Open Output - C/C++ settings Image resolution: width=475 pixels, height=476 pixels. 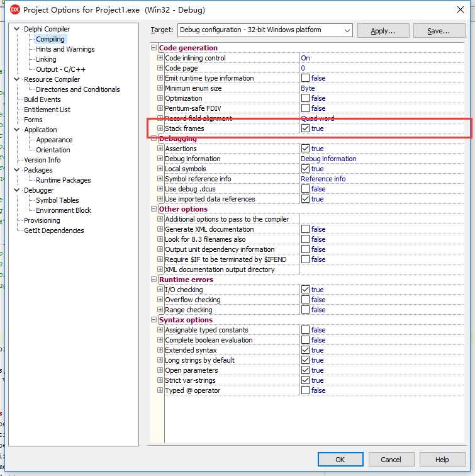pos(60,69)
